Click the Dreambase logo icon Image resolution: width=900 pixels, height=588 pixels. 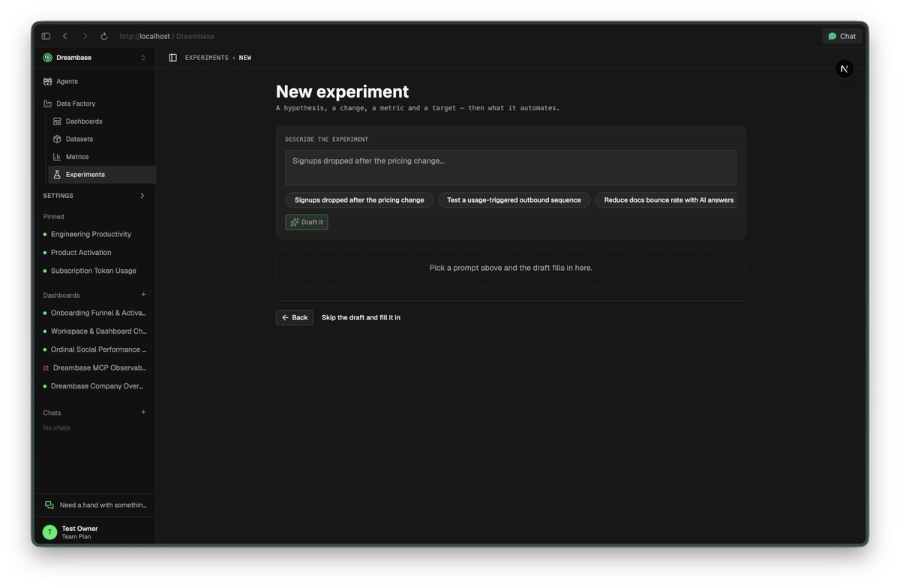tap(47, 58)
